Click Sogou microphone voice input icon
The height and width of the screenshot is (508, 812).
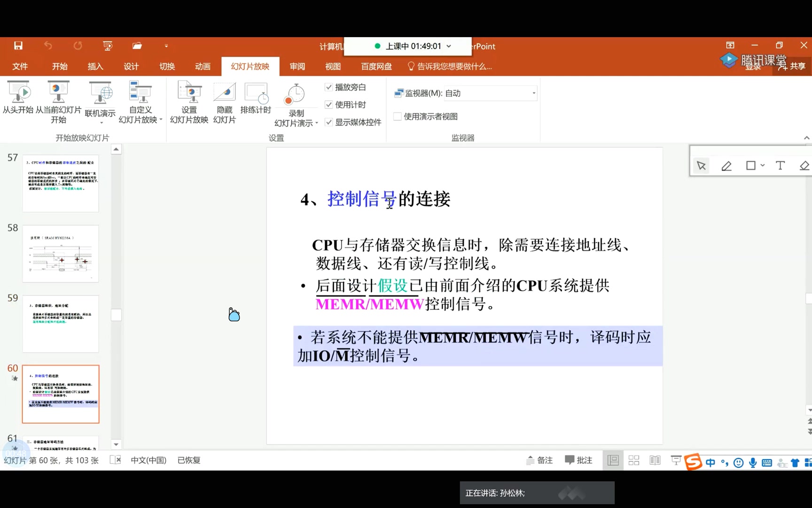753,463
